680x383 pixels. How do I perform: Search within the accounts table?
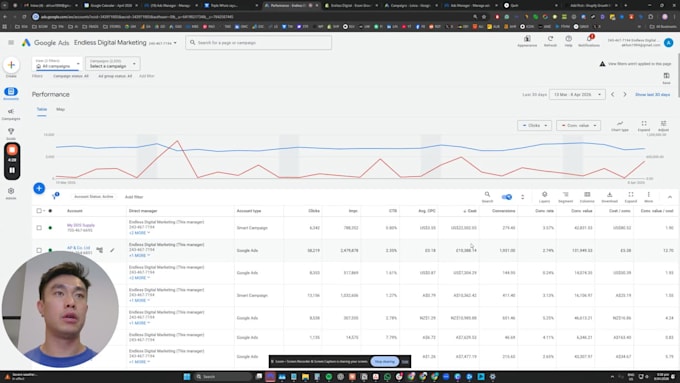(487, 197)
